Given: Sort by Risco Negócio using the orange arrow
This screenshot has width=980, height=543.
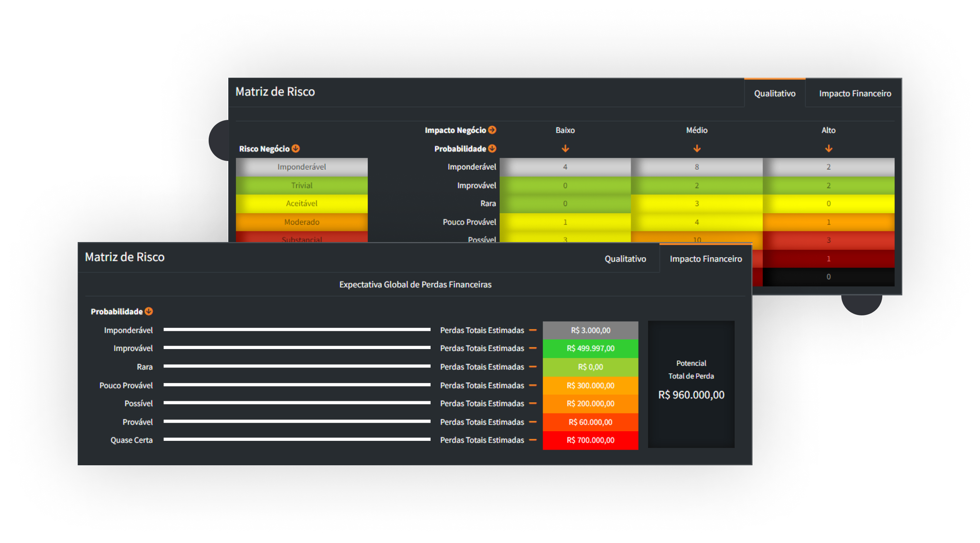Looking at the screenshot, I should point(296,149).
